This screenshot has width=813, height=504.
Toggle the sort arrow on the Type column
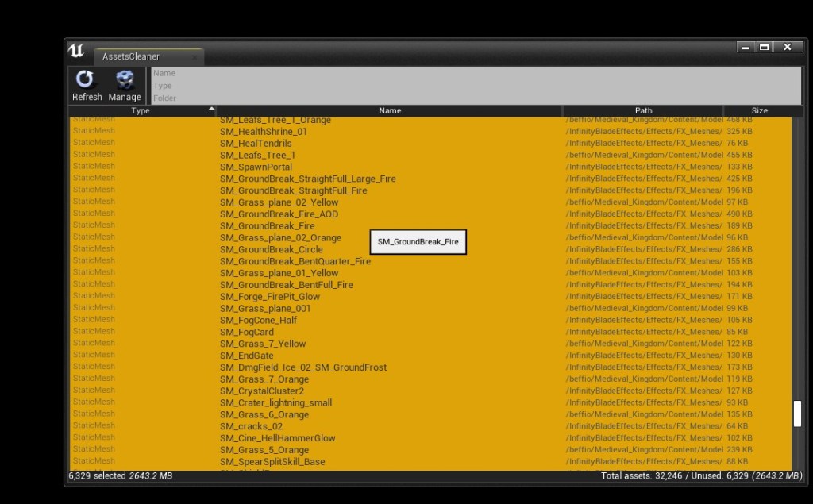click(x=211, y=109)
